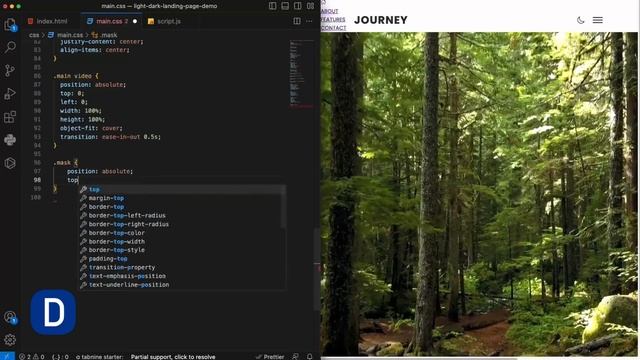
Task: Choose 'text-underline-position' suggestion
Action: (182, 285)
